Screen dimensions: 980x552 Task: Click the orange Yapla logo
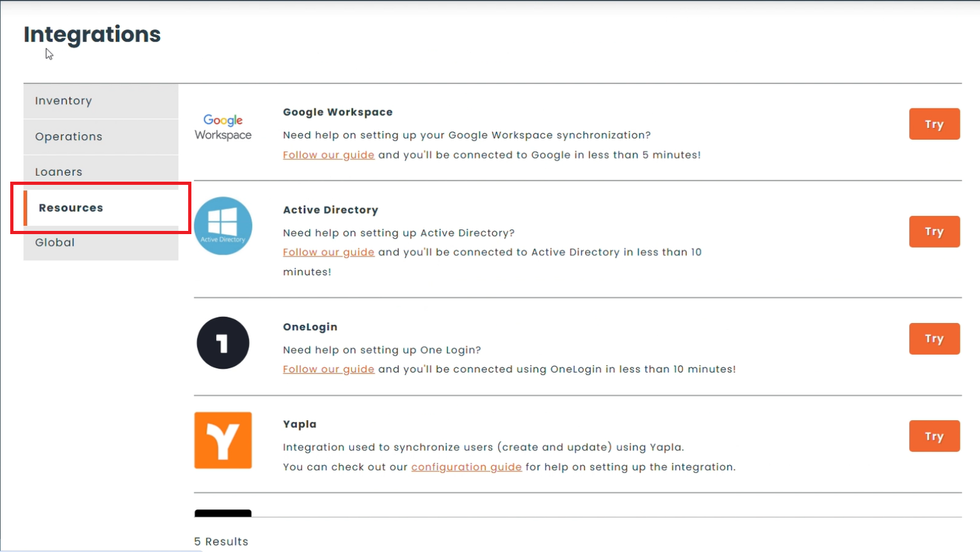223,440
